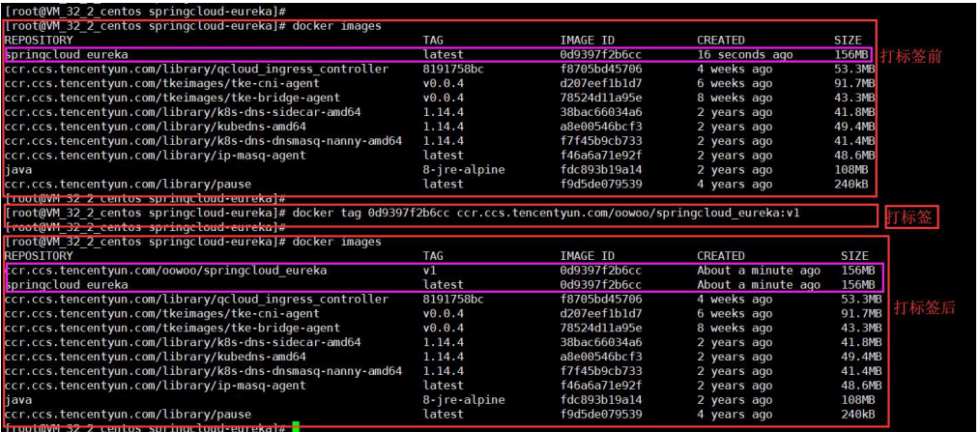Select image ID f46a6a71e92f in first listing
This screenshot has width=980, height=432.
[600, 155]
